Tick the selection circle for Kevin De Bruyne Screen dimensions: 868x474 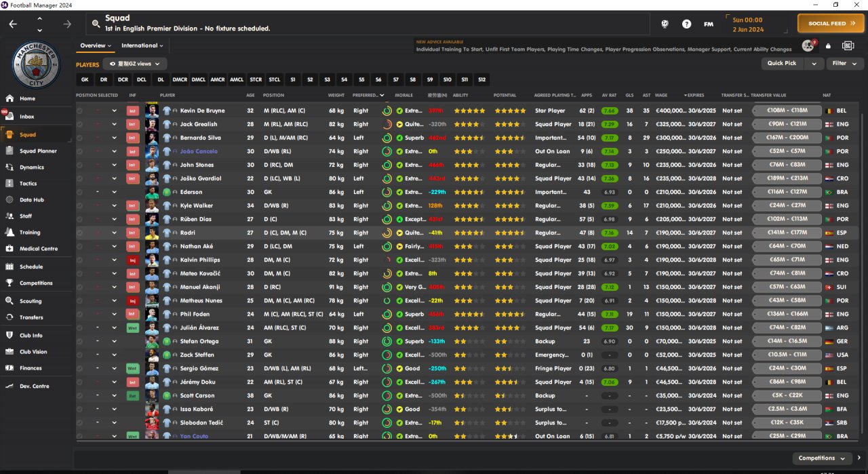[80, 111]
